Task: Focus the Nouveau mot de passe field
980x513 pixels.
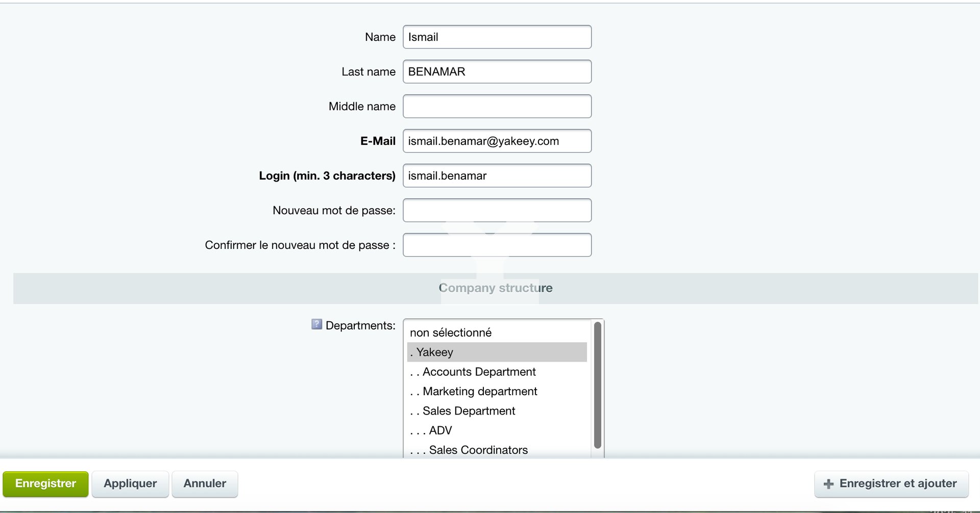Action: (497, 211)
